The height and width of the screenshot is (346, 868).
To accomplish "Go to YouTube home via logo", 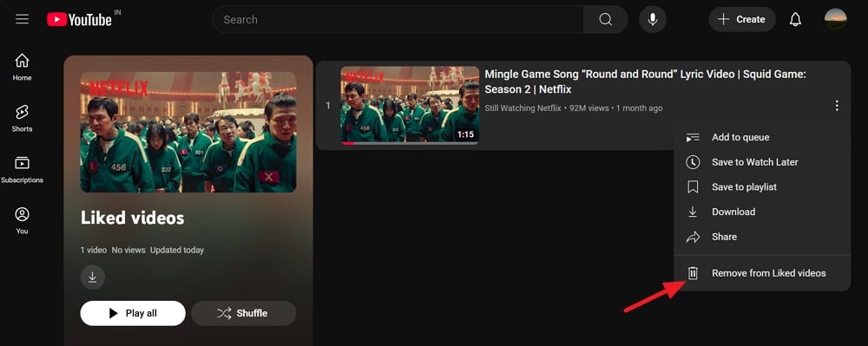I will tap(79, 19).
